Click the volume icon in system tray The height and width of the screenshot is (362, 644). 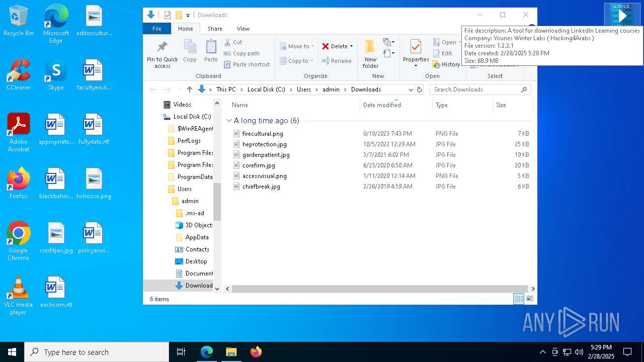coord(579,352)
